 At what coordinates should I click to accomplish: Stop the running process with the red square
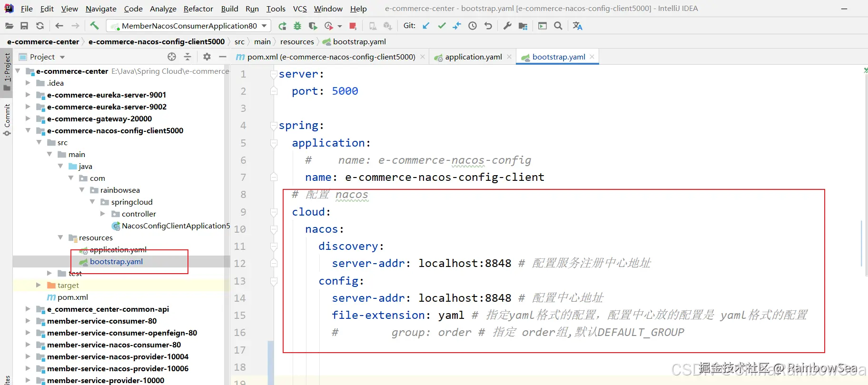[x=353, y=26]
